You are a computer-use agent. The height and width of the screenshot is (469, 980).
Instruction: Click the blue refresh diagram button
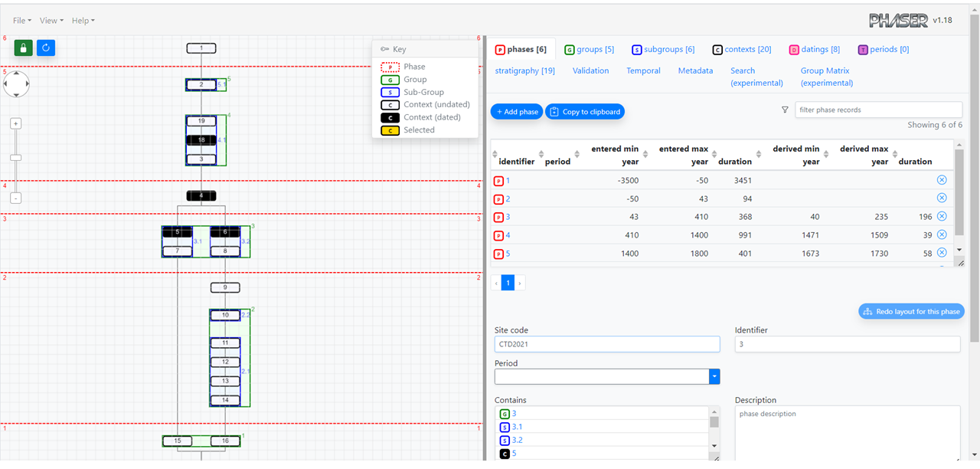46,48
